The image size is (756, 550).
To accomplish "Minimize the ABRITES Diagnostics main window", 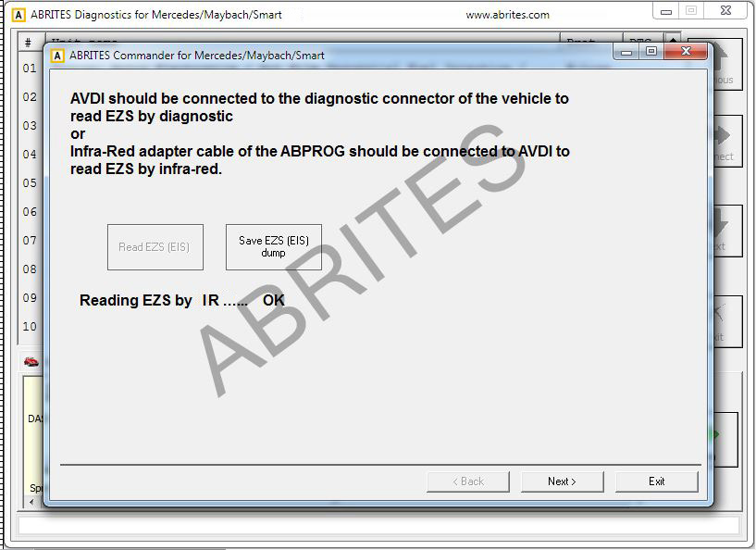I will (666, 10).
